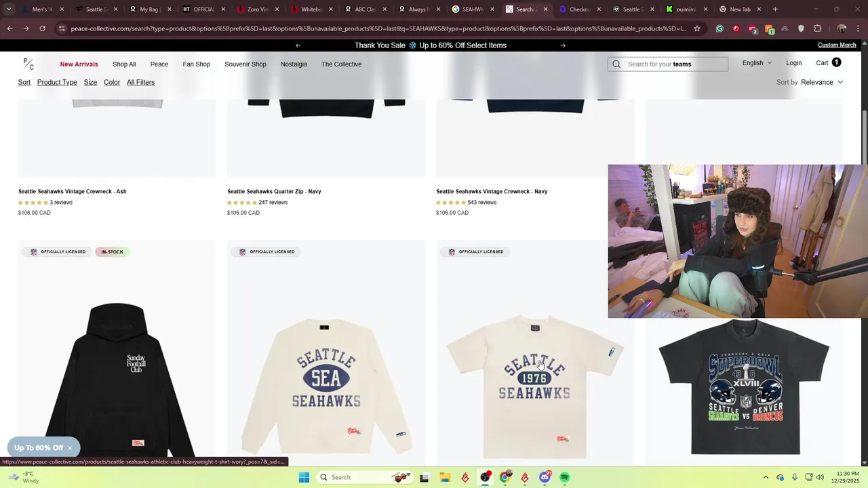
Task: Open Spotify from taskbar
Action: [x=564, y=477]
